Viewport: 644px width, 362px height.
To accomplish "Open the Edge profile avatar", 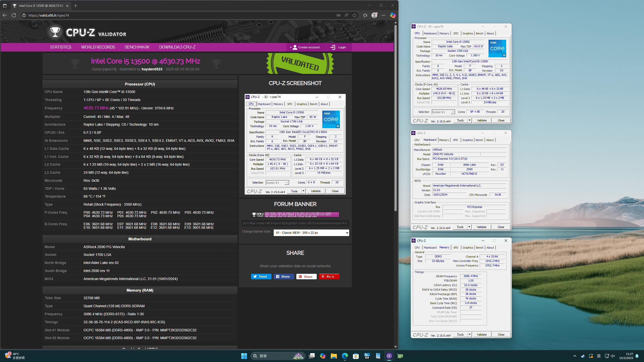I will point(374,15).
